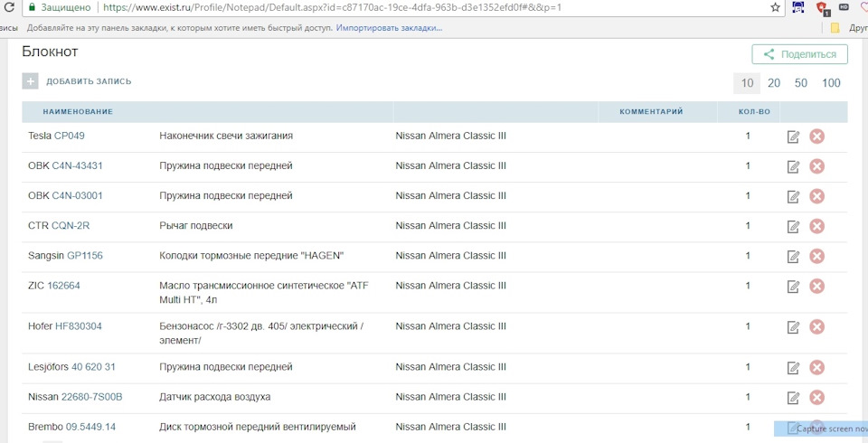Open part number GP1156 link
The height and width of the screenshot is (443, 868).
(x=85, y=255)
